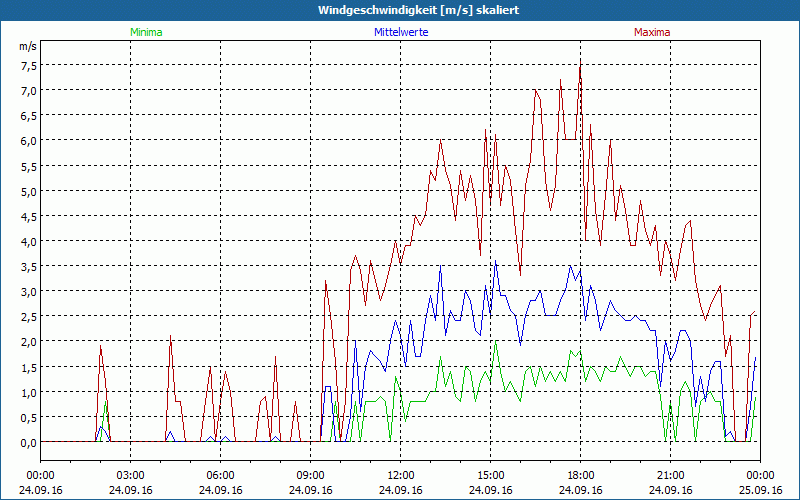This screenshot has height=500, width=800.
Task: Click the 3,5 y-axis value
Action: click(x=29, y=267)
